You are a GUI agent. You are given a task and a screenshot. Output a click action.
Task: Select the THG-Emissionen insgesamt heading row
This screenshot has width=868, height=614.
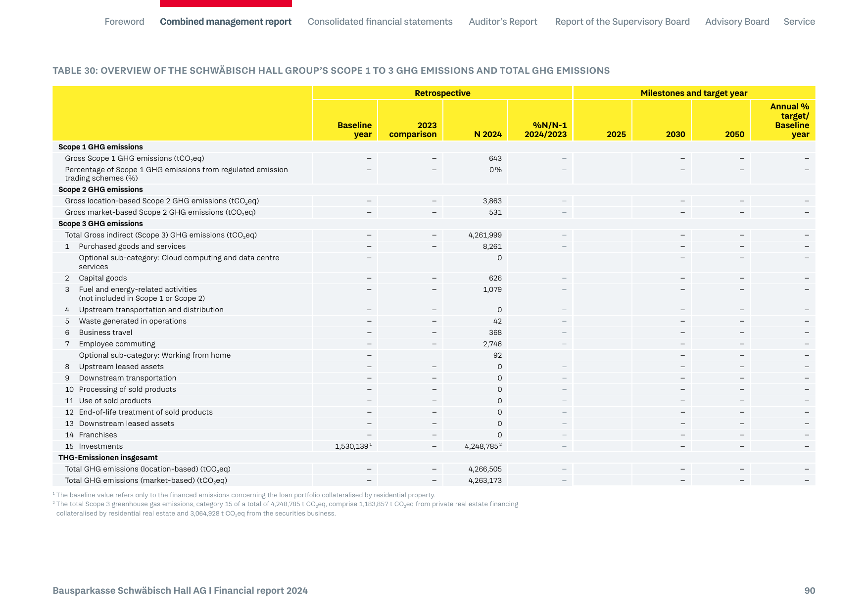tap(434, 458)
